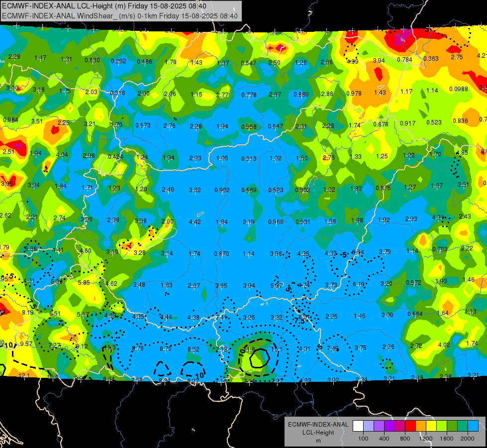Viewport: 487px width, 448px height.
Task: Click the grid value 0.703
Action: [x=440, y=249]
